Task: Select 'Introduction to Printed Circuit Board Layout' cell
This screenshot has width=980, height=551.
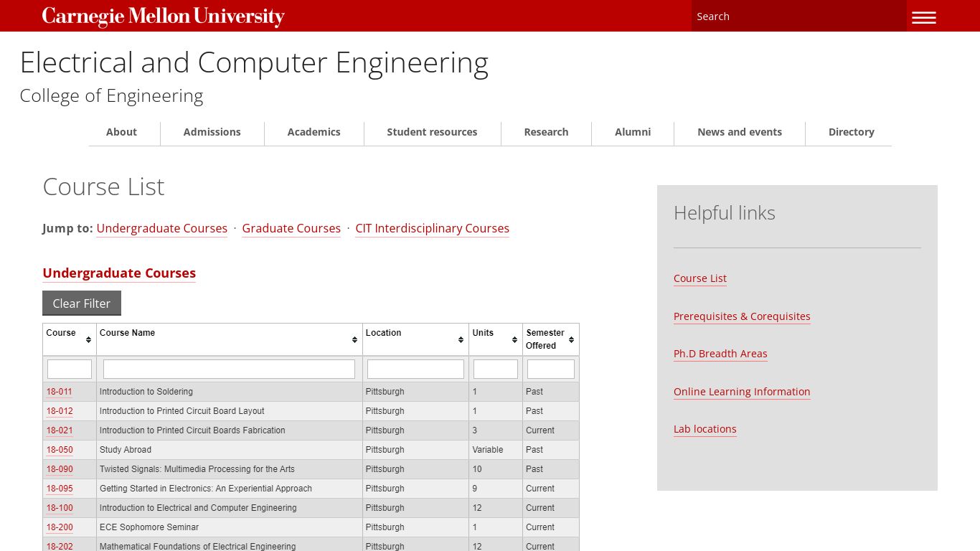Action: (x=230, y=411)
